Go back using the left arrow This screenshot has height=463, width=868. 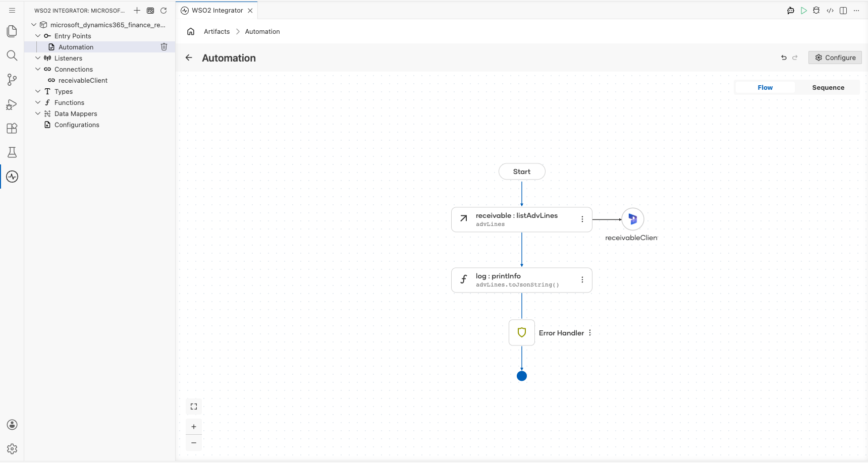[189, 57]
